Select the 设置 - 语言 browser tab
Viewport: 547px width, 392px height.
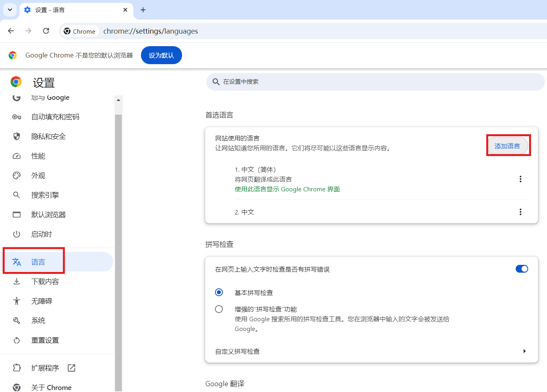tap(76, 10)
